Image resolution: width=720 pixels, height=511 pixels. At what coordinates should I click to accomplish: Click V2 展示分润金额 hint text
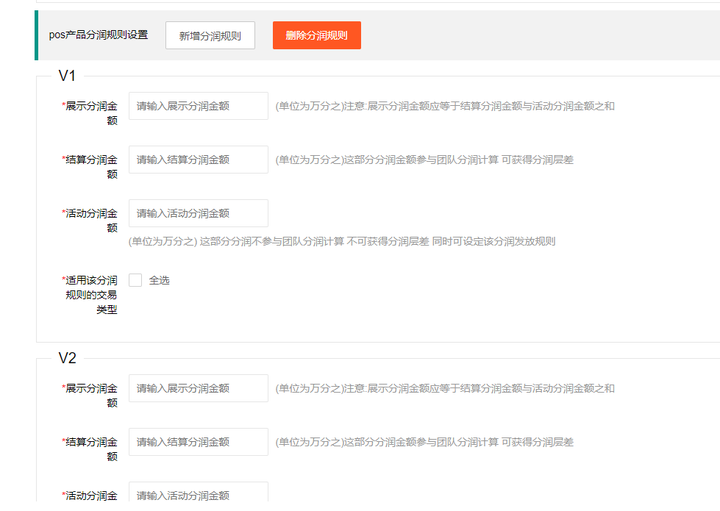point(445,388)
